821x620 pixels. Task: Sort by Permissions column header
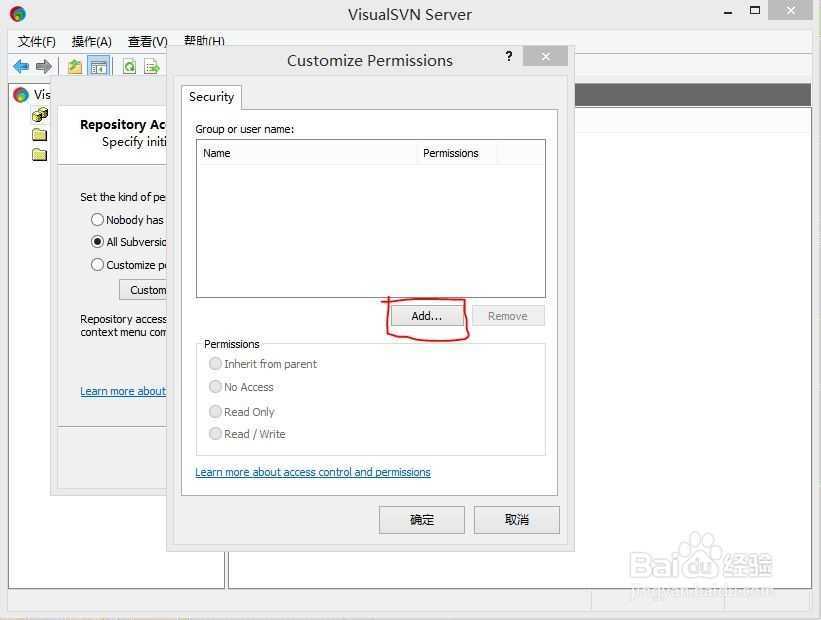pyautogui.click(x=456, y=153)
